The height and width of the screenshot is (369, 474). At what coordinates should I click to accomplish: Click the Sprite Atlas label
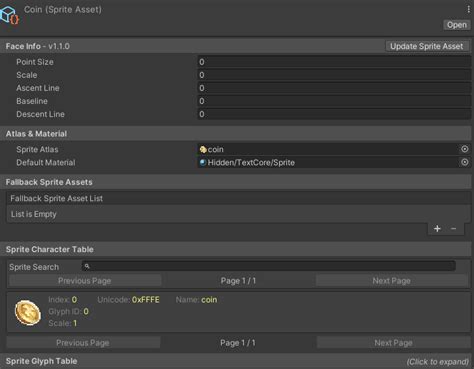[37, 149]
